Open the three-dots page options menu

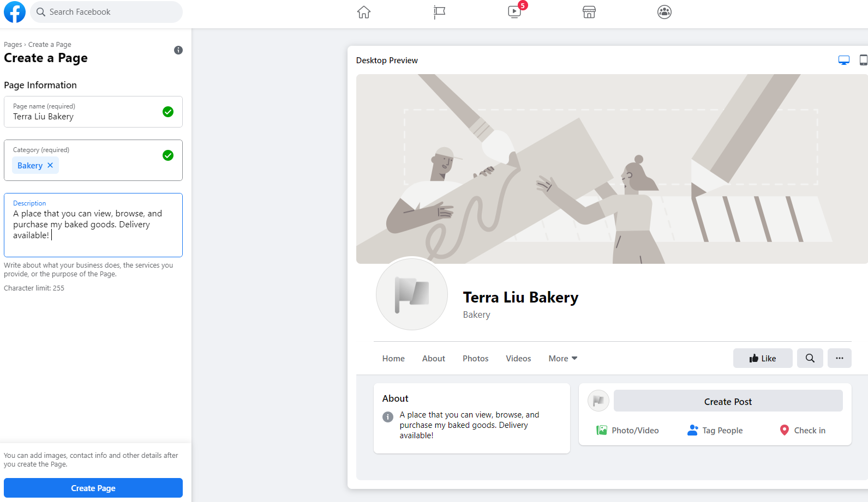click(x=840, y=358)
